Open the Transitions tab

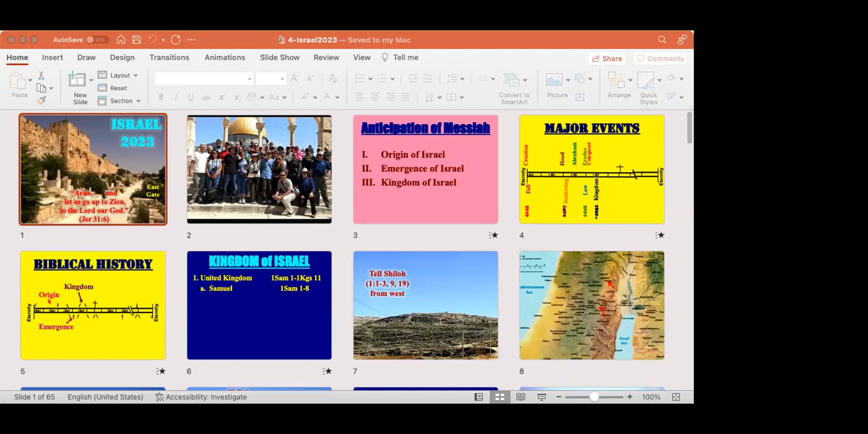pos(169,58)
